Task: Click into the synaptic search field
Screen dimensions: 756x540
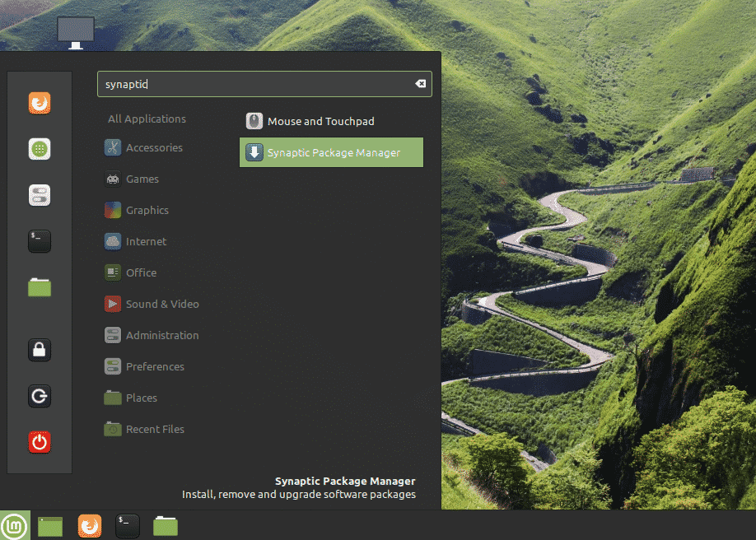Action: (264, 84)
